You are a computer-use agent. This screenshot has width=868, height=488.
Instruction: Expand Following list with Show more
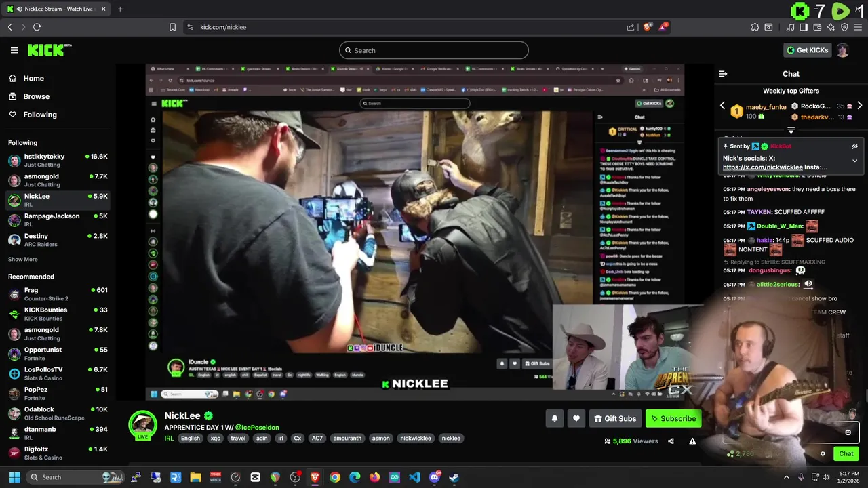click(23, 260)
